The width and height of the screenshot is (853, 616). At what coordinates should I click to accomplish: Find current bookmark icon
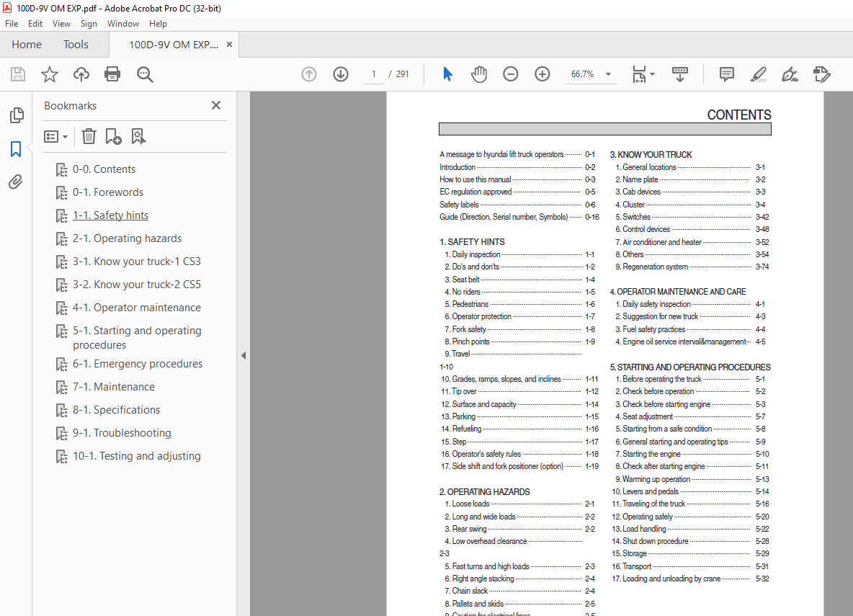click(138, 136)
